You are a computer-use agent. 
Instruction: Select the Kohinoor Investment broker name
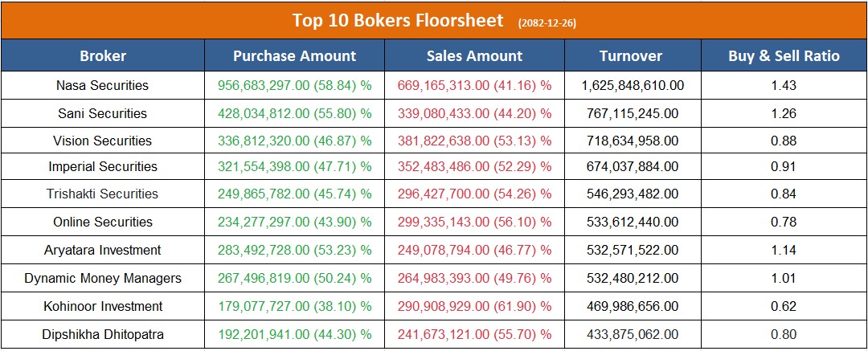[x=103, y=306]
